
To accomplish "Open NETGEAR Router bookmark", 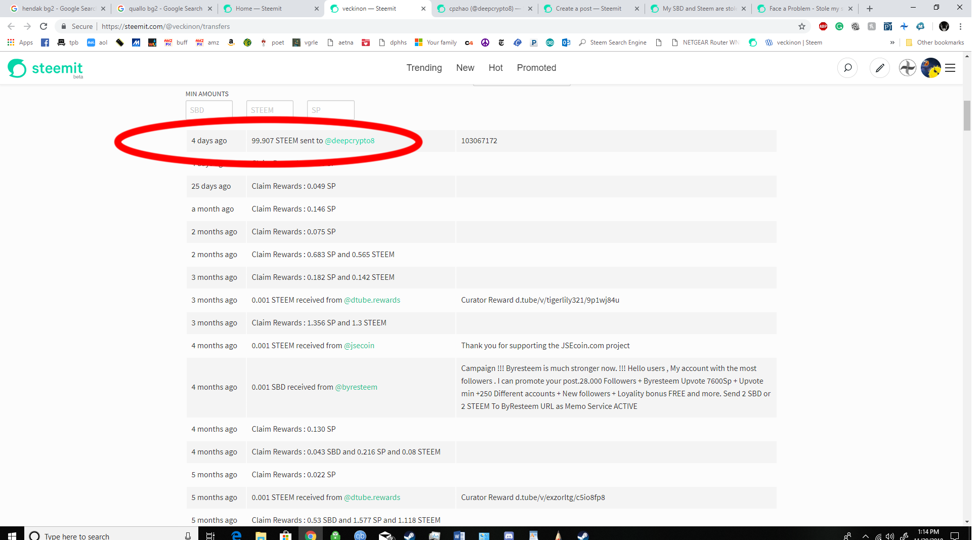I will click(x=705, y=43).
